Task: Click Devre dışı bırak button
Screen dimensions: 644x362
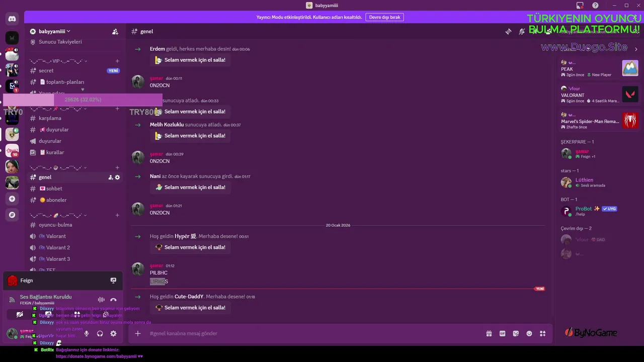Action: [x=384, y=17]
